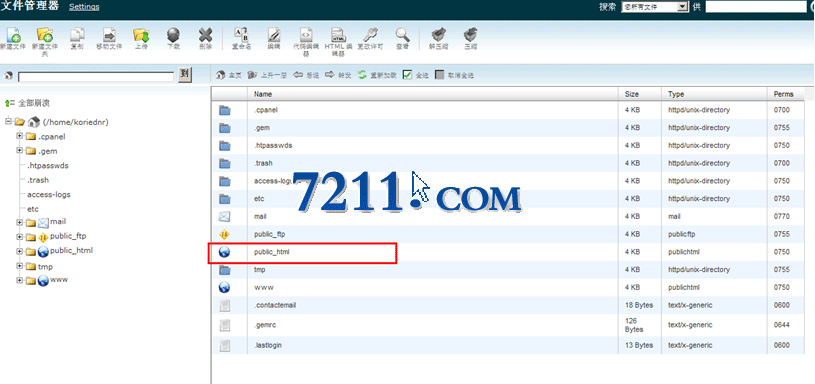This screenshot has width=815, height=384.
Task: Select the /home/koriednr root label
Action: (76, 122)
